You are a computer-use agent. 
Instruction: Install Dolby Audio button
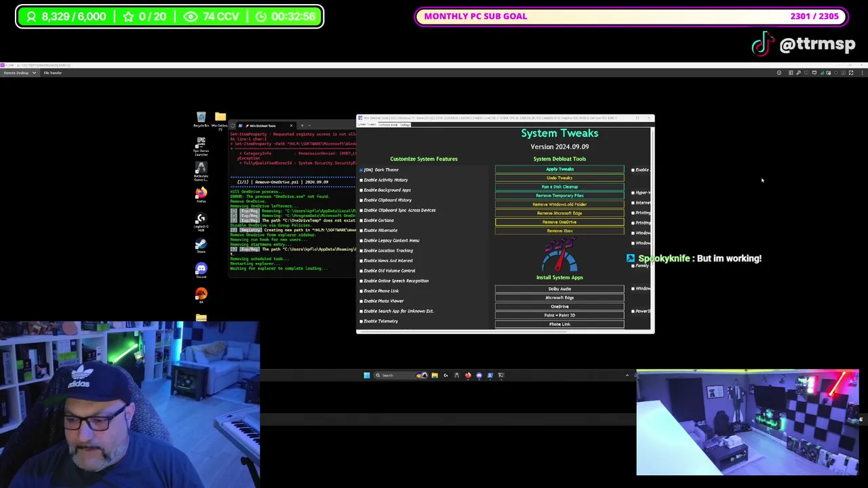pyautogui.click(x=559, y=289)
